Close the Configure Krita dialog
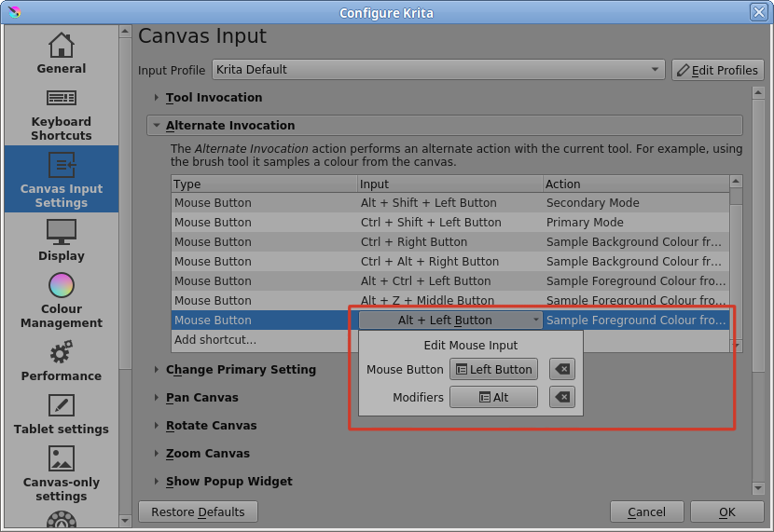774x532 pixels. pyautogui.click(x=759, y=12)
